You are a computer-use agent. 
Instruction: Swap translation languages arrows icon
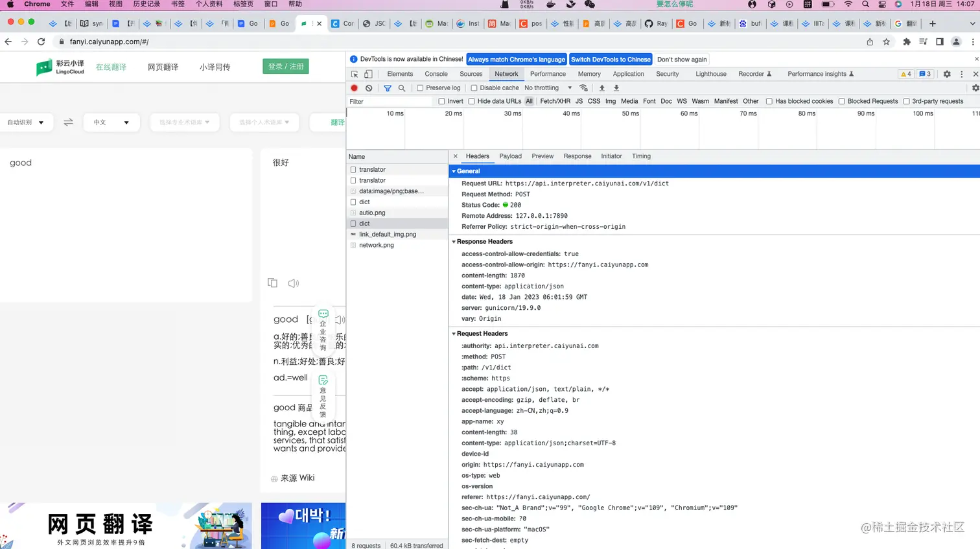point(68,122)
